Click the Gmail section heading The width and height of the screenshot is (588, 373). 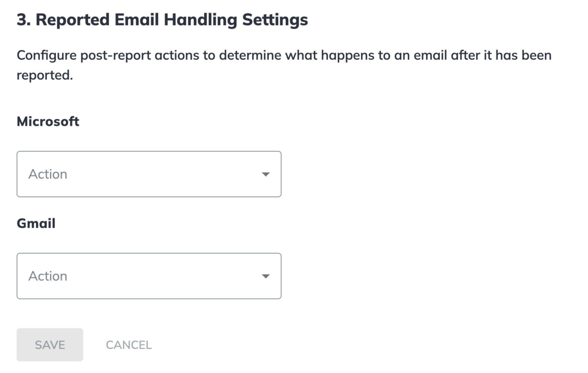[x=36, y=223]
